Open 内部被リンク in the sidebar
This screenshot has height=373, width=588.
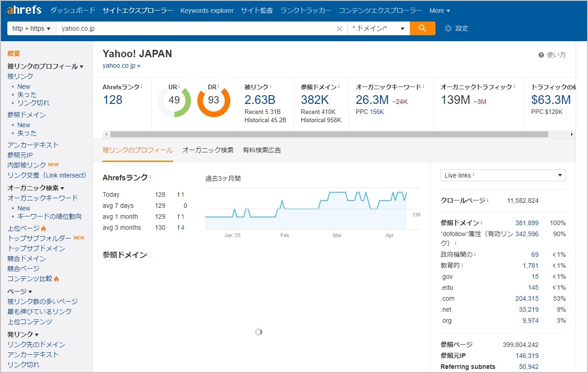pos(27,165)
